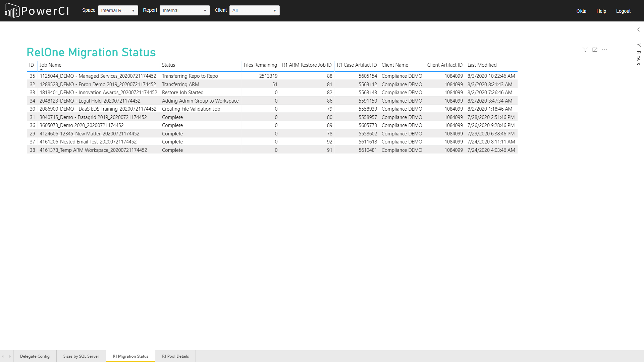Click the Logout button
Viewport: 644px width, 362px height.
click(624, 11)
